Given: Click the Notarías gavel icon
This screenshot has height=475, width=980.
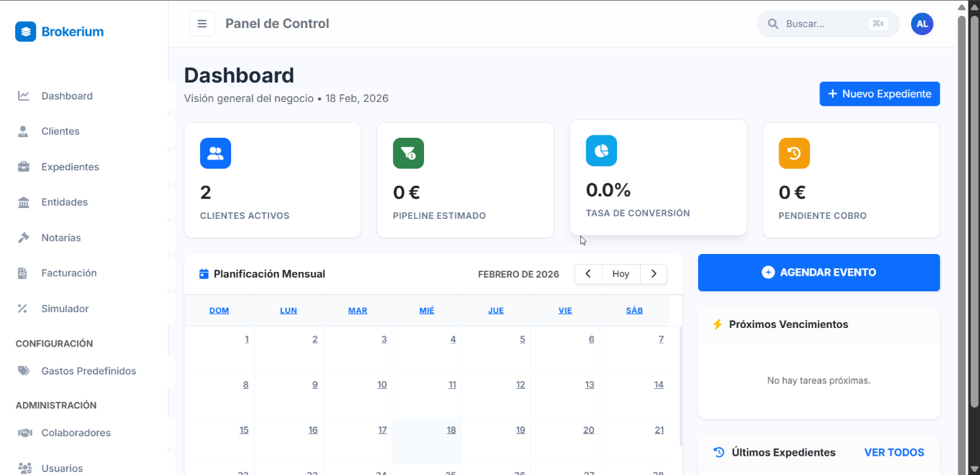Looking at the screenshot, I should pos(24,237).
